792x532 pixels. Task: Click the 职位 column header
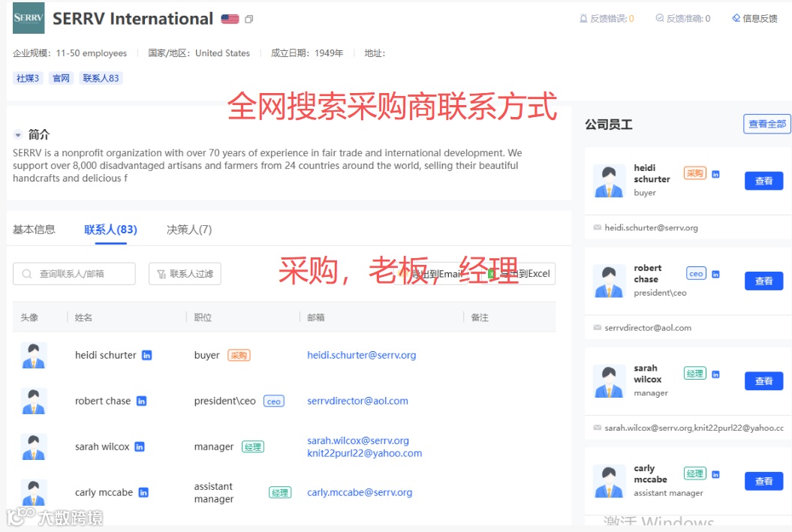[x=203, y=317]
